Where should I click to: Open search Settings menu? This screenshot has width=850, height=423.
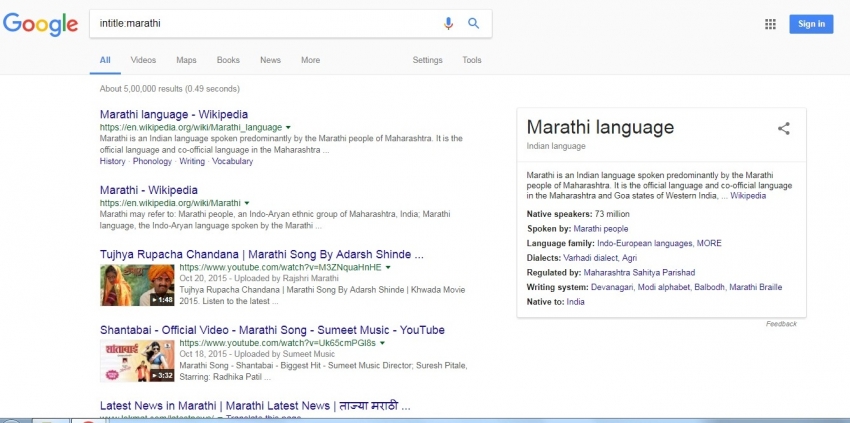pos(427,60)
